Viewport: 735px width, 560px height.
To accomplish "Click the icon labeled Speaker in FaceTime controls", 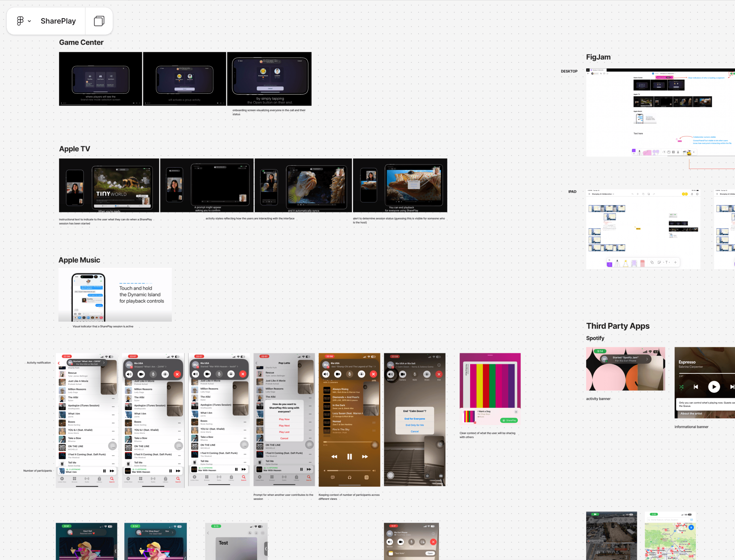I will click(390, 374).
